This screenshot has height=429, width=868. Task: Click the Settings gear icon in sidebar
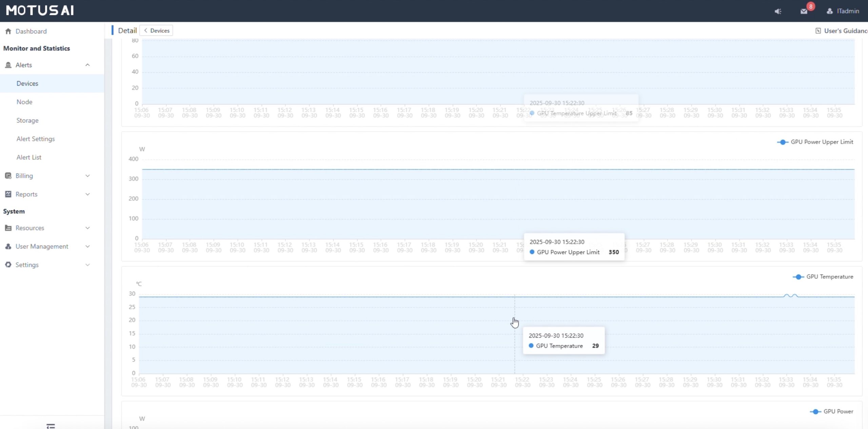(x=8, y=265)
